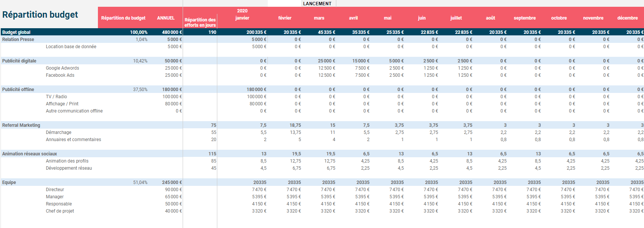This screenshot has height=228, width=644.
Task: Click the 'Annuaires et commentaires' label
Action: click(x=73, y=140)
